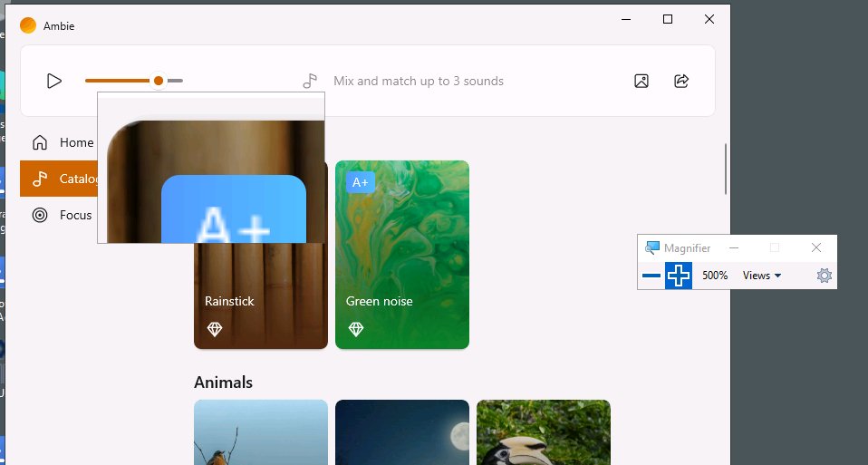Close the Magnifier window
The width and height of the screenshot is (868, 465).
coord(816,247)
